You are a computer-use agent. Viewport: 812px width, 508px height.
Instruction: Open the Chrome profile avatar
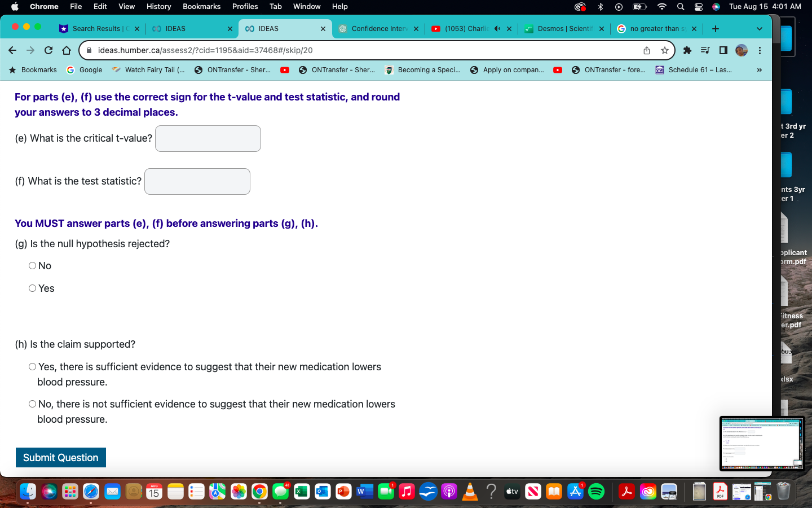tap(742, 50)
